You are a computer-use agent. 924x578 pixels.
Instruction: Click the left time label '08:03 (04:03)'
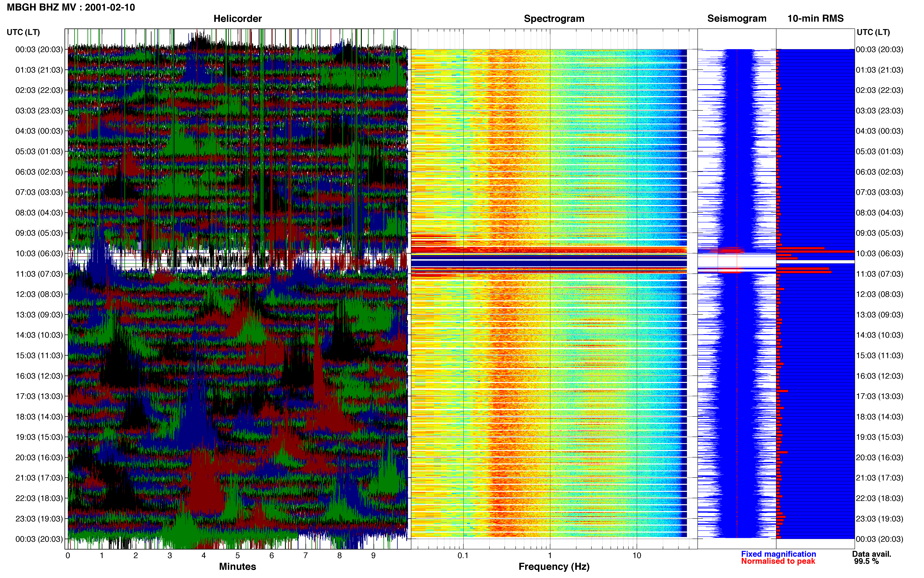(39, 213)
